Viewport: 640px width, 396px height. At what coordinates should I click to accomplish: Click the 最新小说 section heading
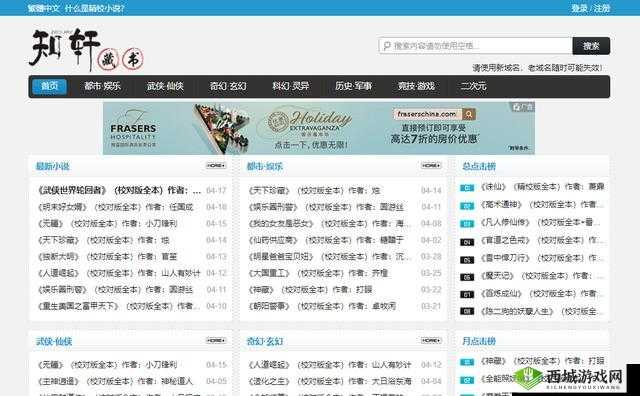[53, 166]
